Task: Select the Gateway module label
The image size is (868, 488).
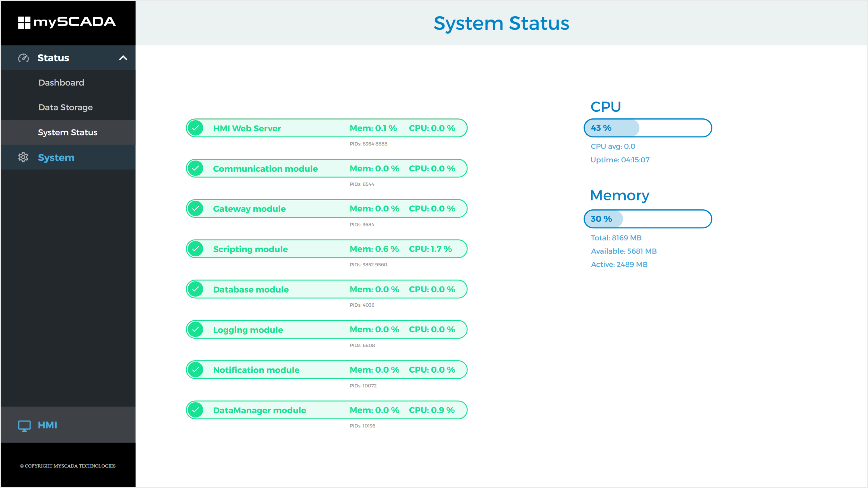Action: [x=249, y=209]
